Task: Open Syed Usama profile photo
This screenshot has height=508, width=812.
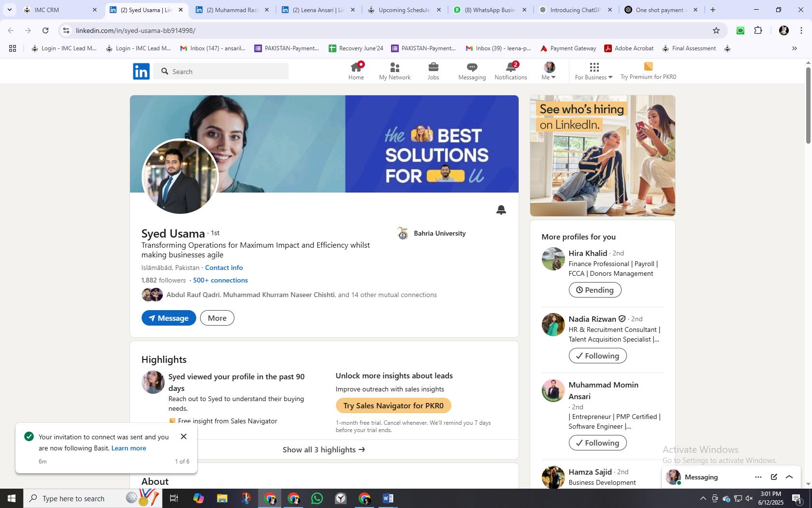Action: 180,176
